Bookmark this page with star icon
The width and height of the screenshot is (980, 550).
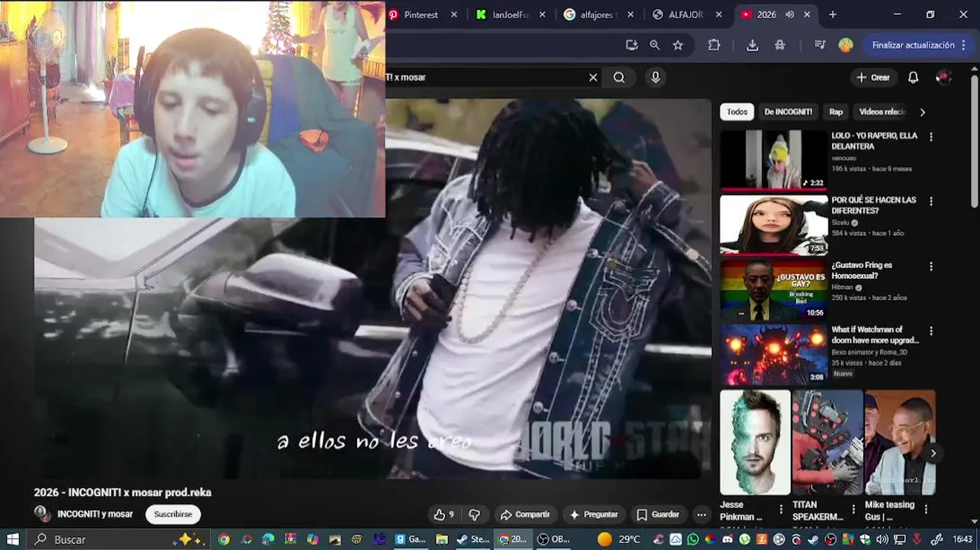(x=678, y=45)
